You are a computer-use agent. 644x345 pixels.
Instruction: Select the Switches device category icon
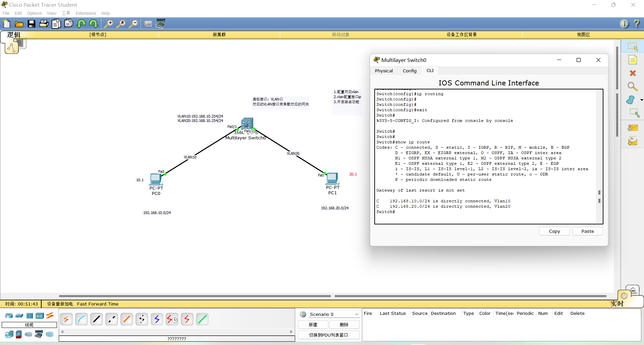click(19, 316)
